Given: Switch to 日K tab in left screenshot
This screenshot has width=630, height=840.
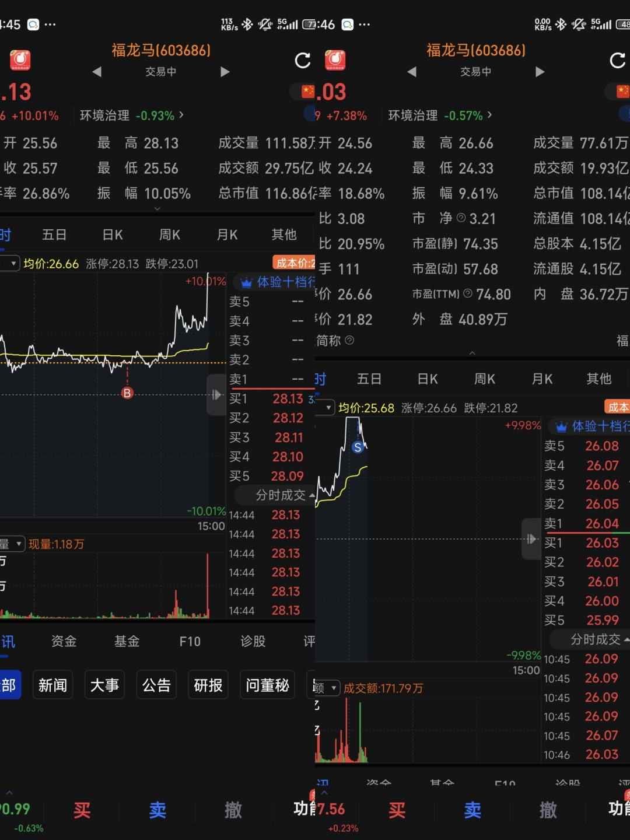Looking at the screenshot, I should click(x=113, y=235).
